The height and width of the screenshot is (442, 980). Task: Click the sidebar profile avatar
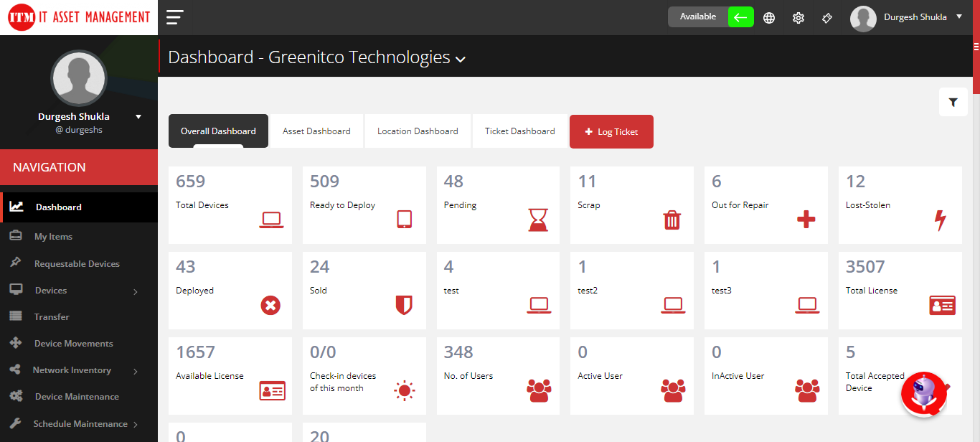point(79,78)
